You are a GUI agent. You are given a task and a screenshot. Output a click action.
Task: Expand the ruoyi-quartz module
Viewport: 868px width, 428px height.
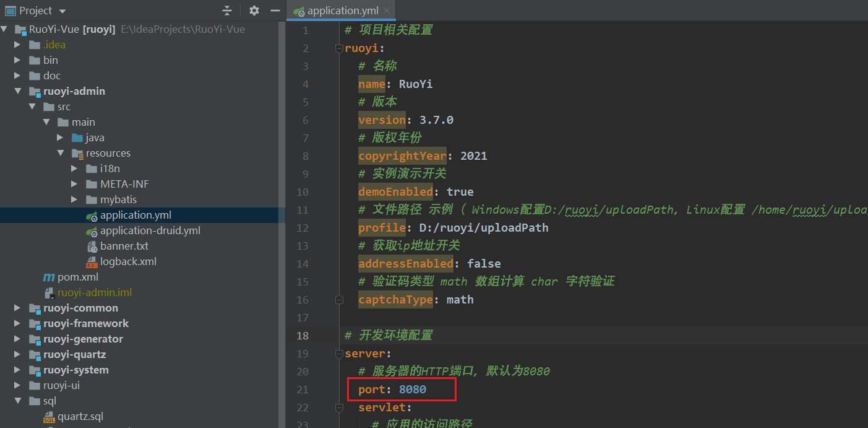tap(18, 354)
